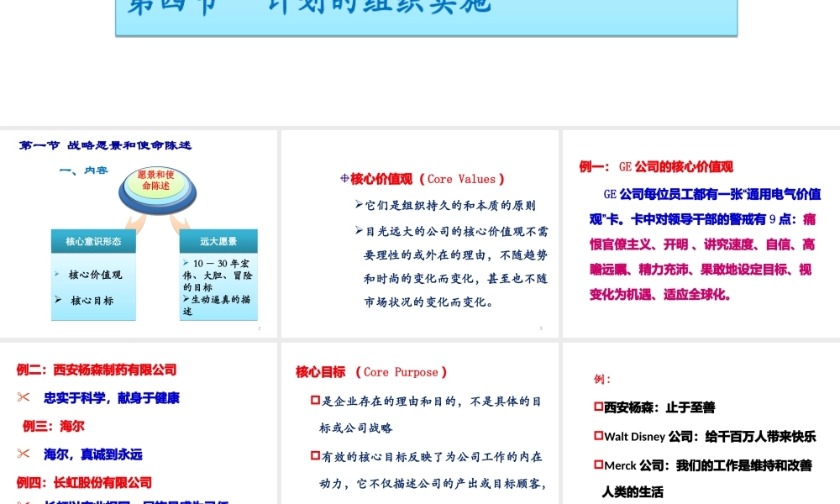Click the standalone 例: label
Viewport: 840px width, 504px height.
coord(602,379)
